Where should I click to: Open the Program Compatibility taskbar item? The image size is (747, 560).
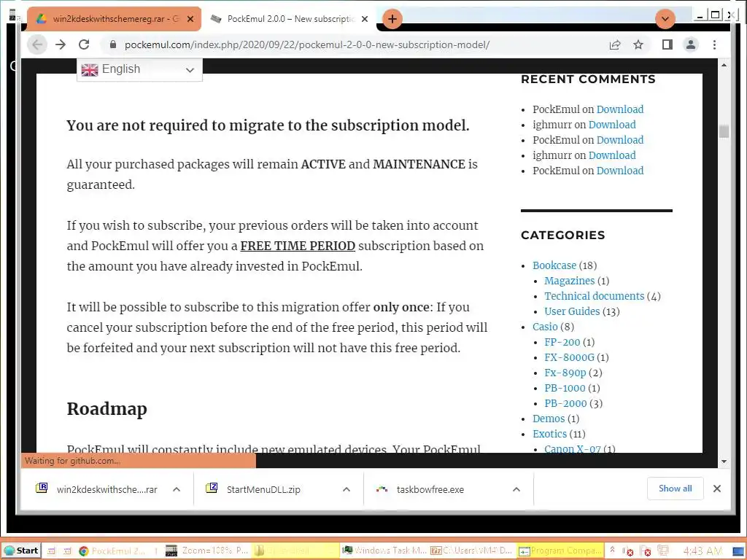coord(560,551)
